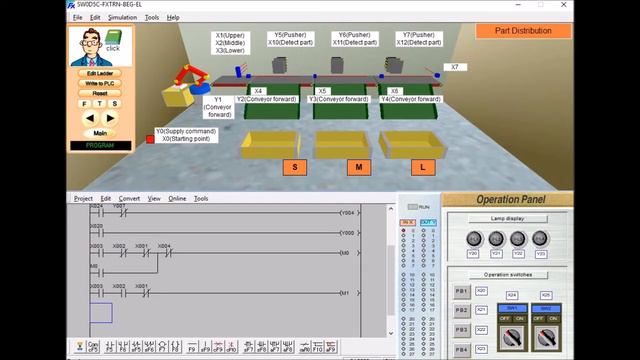Open the Project menu in ladder editor
640x360 pixels.
pyautogui.click(x=83, y=198)
